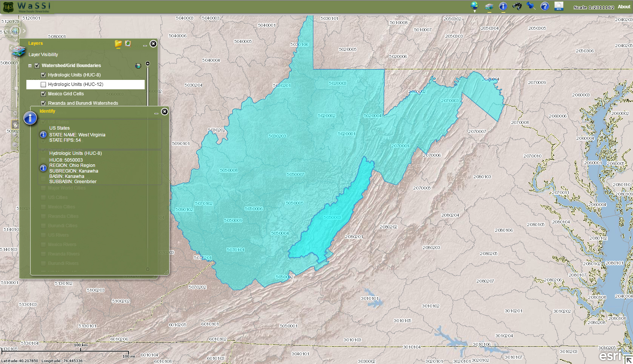
Task: Uncheck the Watershed/Grid Boundaries checkbox
Action: click(37, 66)
